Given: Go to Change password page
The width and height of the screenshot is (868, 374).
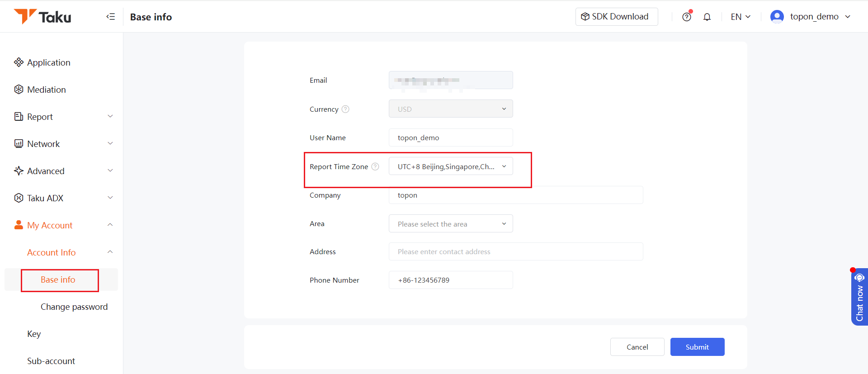Looking at the screenshot, I should pos(74,307).
